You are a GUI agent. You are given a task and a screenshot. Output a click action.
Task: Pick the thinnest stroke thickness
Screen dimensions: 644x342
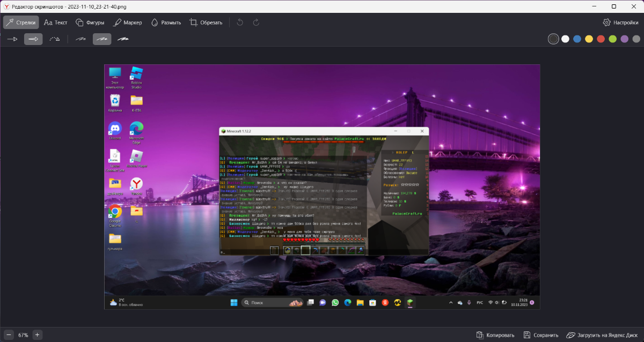coord(80,39)
